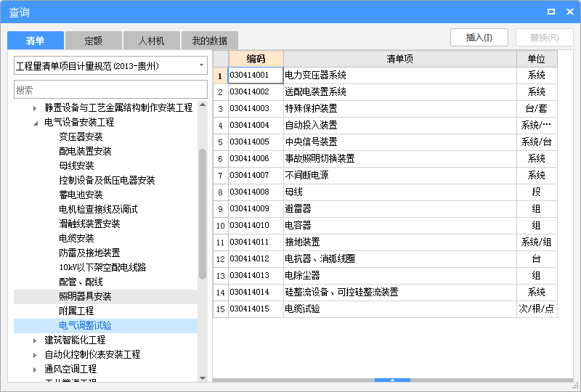The image size is (581, 392).
Task: Select the 中央信号装置 row
Action: coord(386,142)
